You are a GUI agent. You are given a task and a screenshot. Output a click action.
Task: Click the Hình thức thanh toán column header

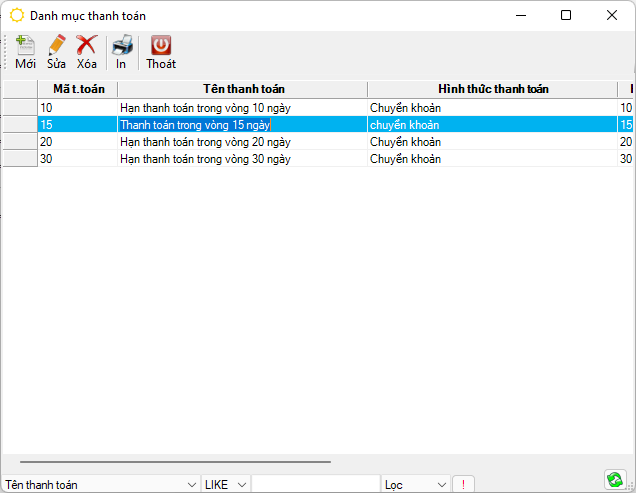tap(492, 89)
